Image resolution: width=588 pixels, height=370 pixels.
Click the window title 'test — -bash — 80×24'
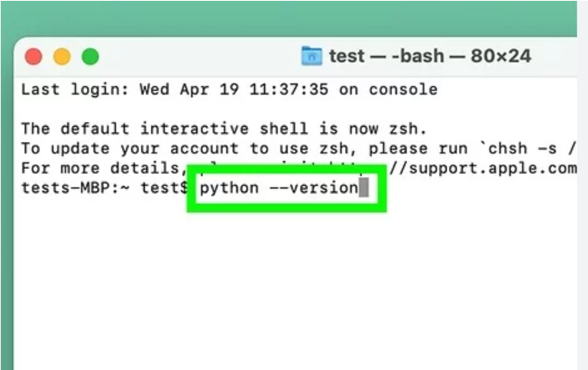coord(430,56)
